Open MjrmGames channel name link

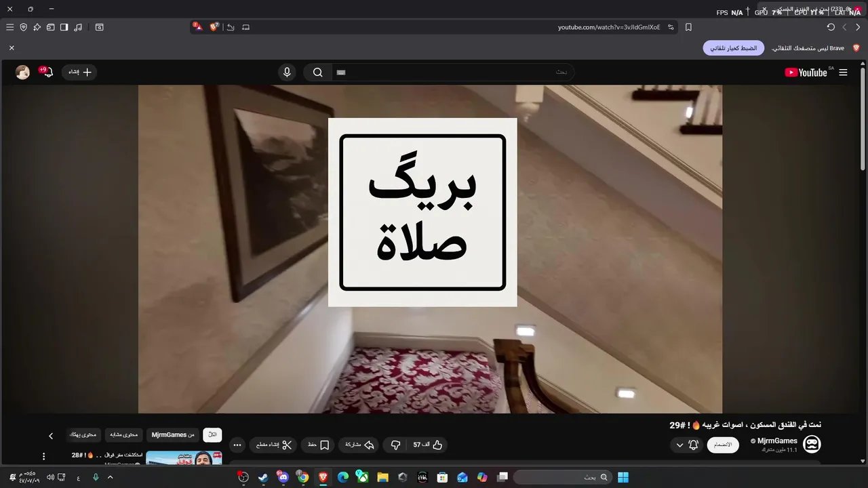pyautogui.click(x=777, y=441)
